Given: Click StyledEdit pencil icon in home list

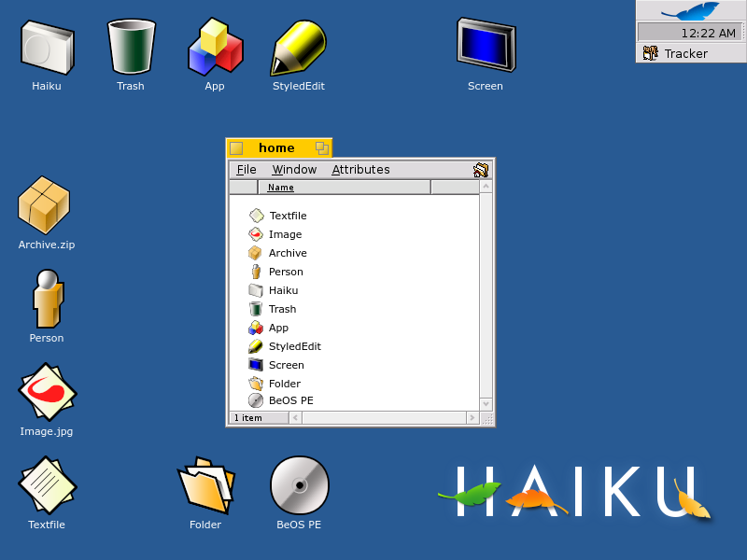Looking at the screenshot, I should click(255, 346).
